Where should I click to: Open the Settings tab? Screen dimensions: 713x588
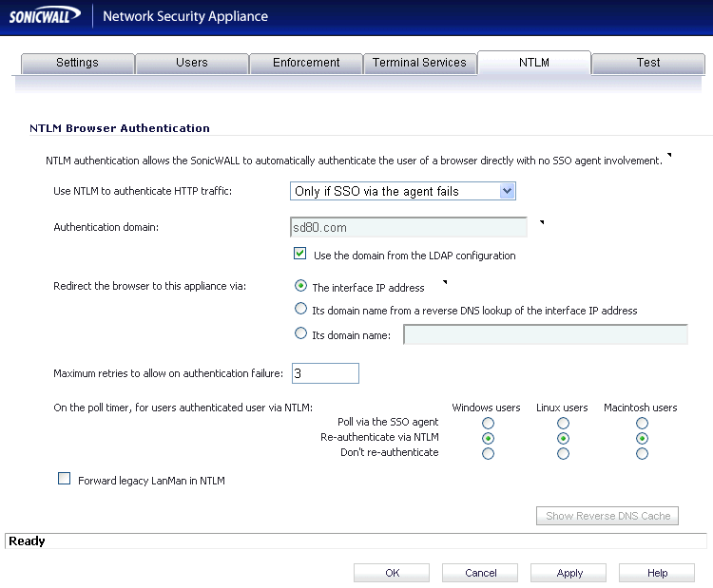[x=77, y=63]
